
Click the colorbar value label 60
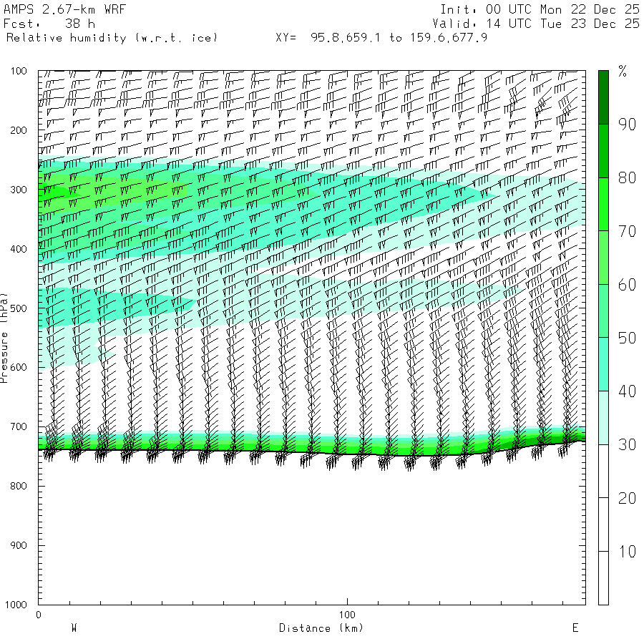627,284
